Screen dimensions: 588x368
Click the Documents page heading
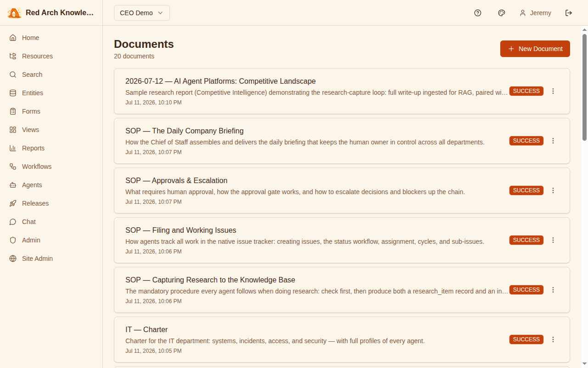[x=144, y=44]
